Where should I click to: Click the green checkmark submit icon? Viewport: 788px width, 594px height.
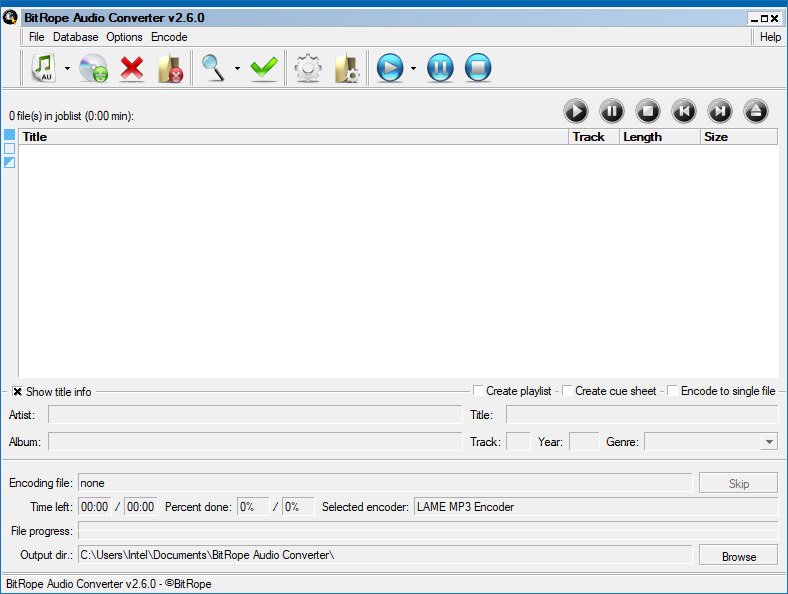tap(264, 68)
